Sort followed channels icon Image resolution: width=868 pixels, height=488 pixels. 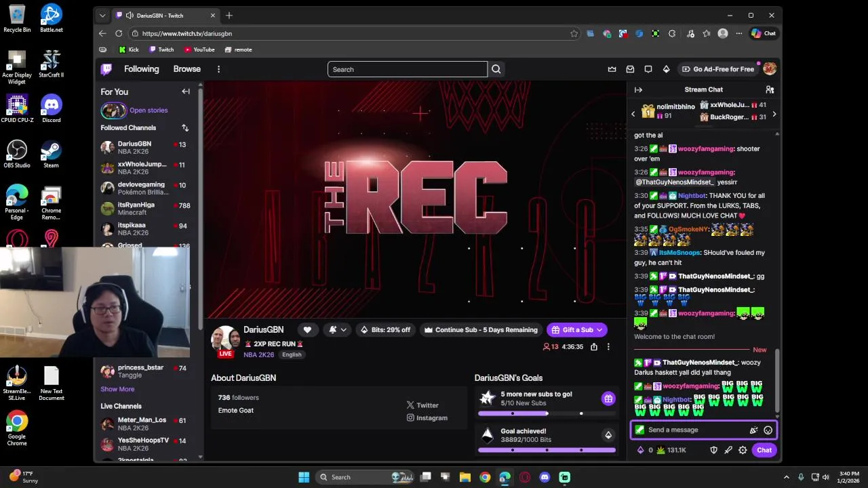(x=185, y=127)
